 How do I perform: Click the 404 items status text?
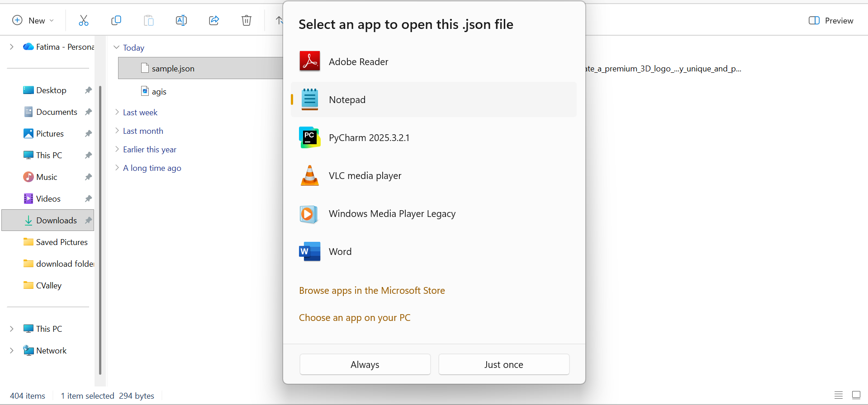tap(28, 396)
